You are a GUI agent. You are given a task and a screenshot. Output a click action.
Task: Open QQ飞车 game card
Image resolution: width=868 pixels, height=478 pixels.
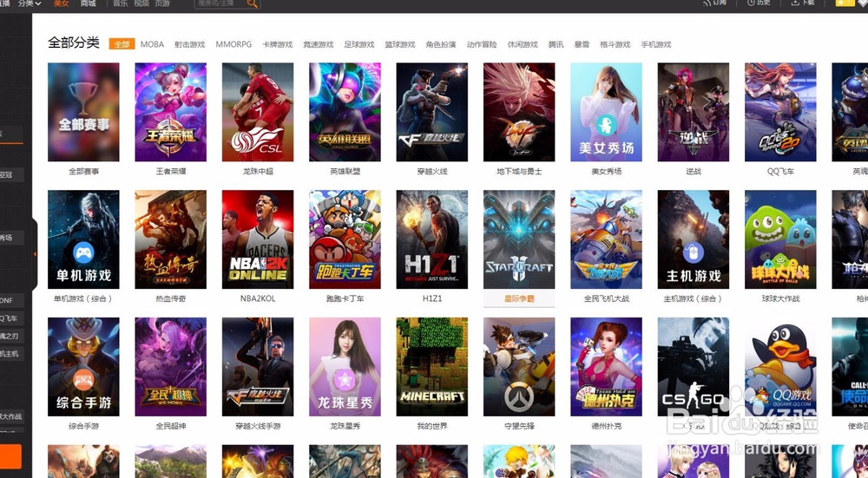pos(780,112)
